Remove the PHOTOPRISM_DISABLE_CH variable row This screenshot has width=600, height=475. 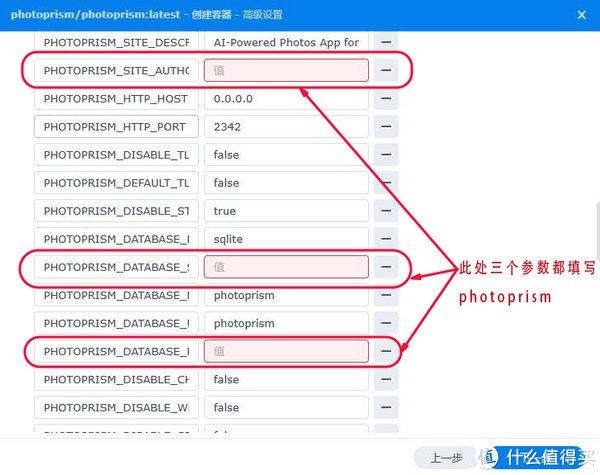(386, 379)
